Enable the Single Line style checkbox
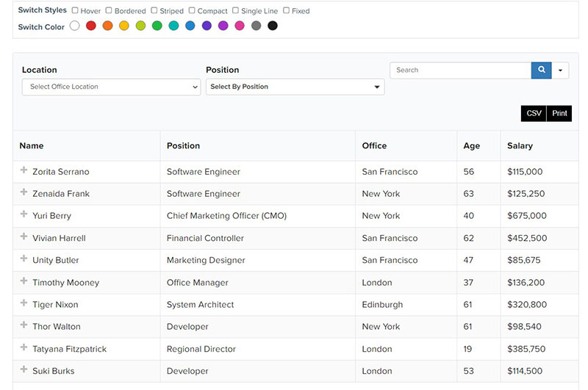The height and width of the screenshot is (390, 588). [x=235, y=10]
